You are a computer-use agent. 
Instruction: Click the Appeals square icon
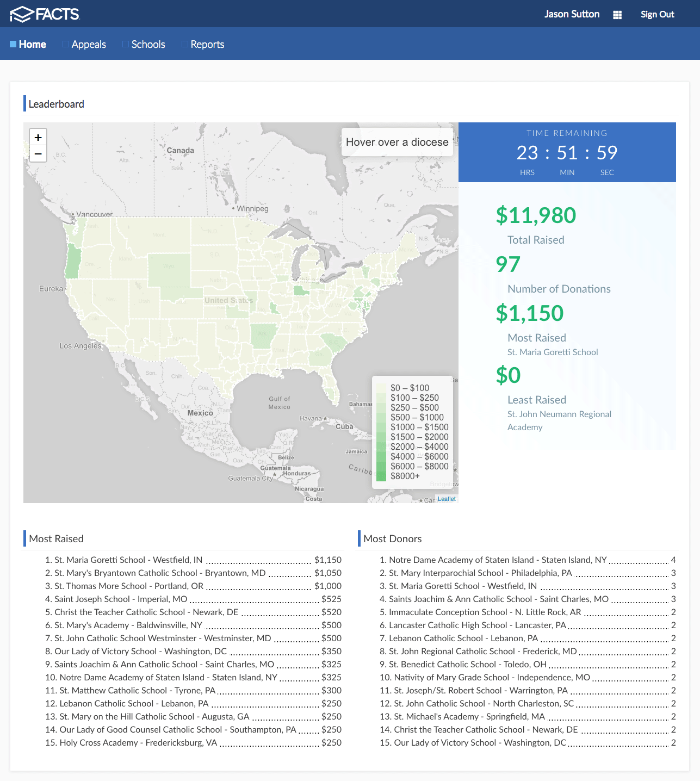click(x=66, y=44)
